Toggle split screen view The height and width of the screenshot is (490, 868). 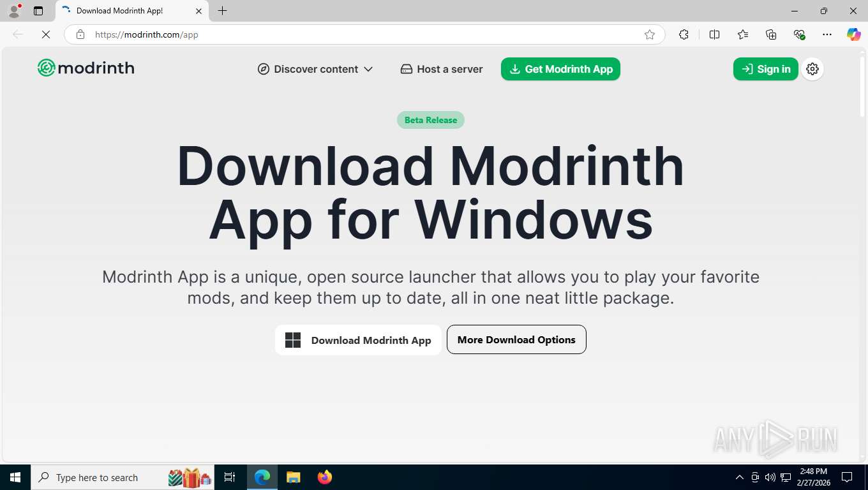(x=714, y=34)
